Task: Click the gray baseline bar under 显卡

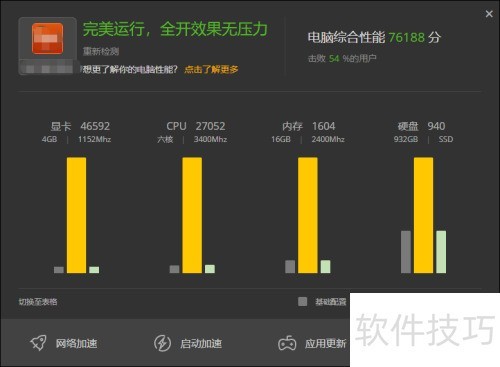Action: [x=59, y=270]
